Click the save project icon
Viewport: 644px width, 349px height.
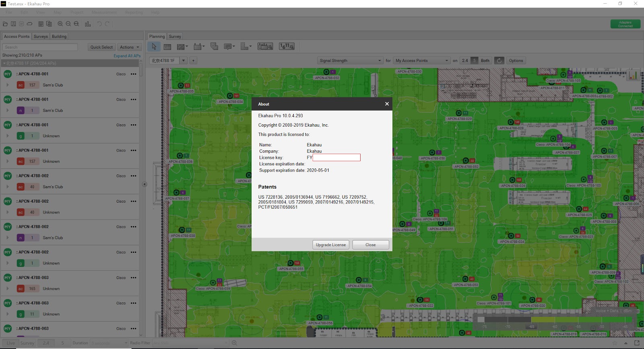(x=13, y=24)
